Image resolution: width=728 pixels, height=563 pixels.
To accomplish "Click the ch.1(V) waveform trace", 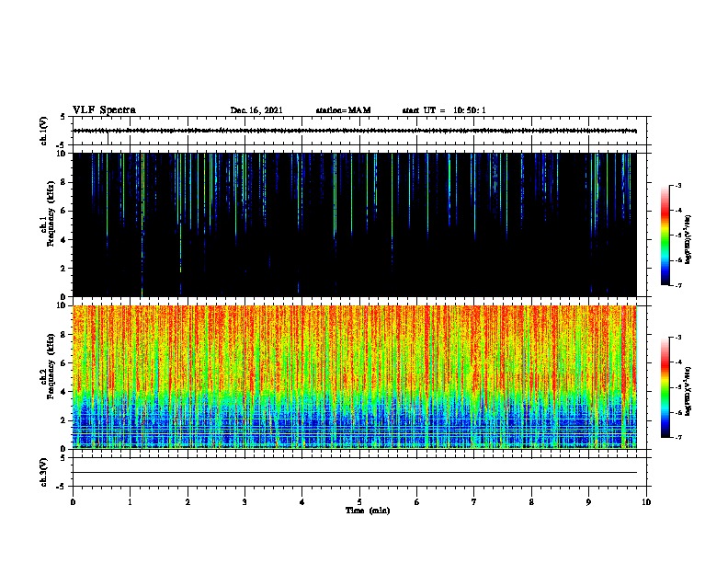I will 355,131.
